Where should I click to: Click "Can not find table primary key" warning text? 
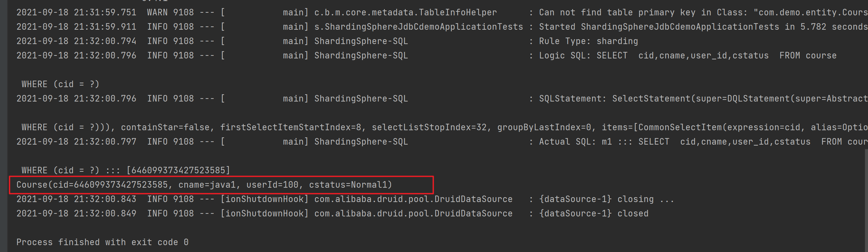[x=617, y=12]
